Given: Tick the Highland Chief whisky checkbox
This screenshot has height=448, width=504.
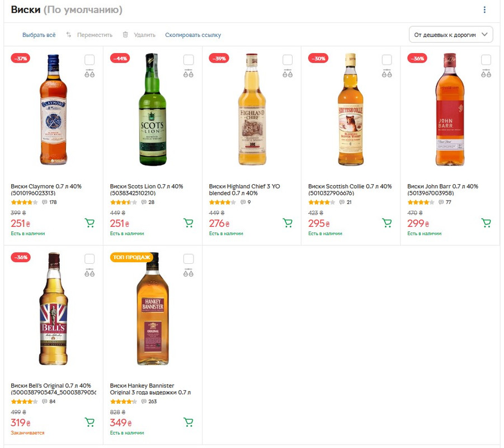Looking at the screenshot, I should click(x=288, y=59).
